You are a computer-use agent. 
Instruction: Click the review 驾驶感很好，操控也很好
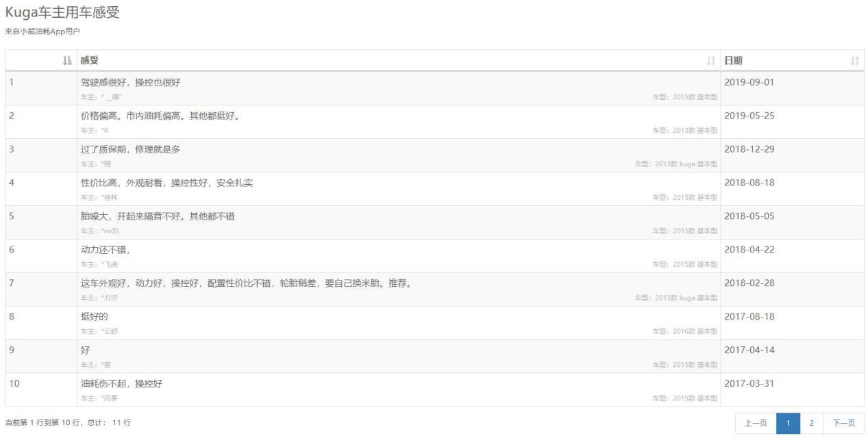[130, 83]
